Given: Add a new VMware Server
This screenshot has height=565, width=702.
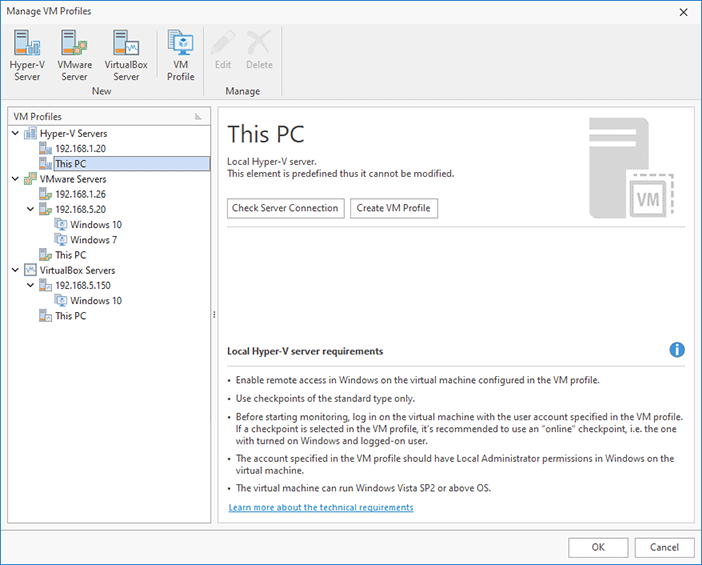Looking at the screenshot, I should pos(74,56).
